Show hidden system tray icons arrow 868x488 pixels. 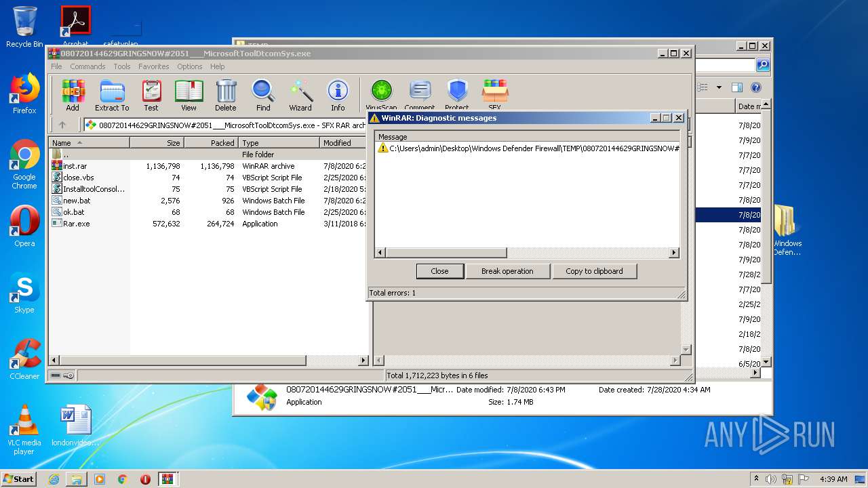coord(756,479)
